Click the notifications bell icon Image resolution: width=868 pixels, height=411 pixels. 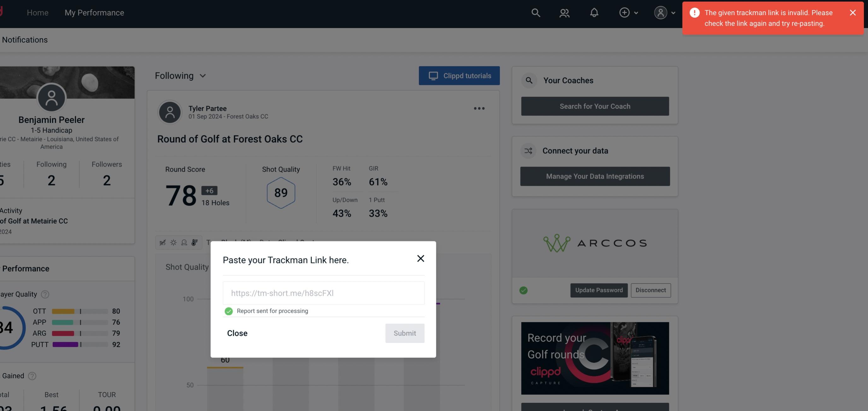point(595,12)
